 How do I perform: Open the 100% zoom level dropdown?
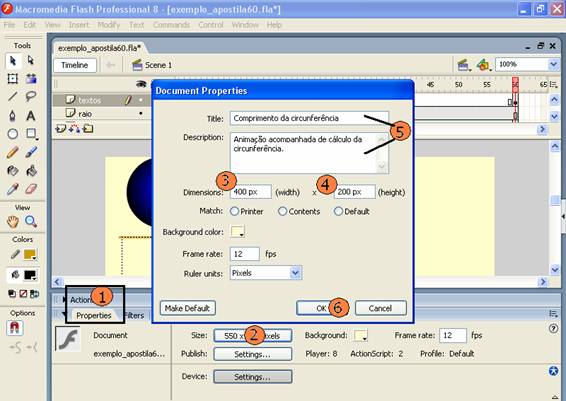point(554,65)
